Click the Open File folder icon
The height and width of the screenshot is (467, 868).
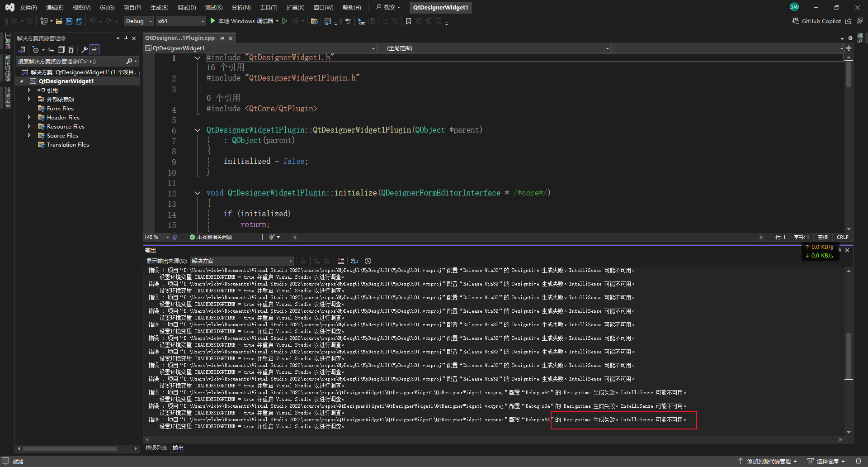point(59,21)
